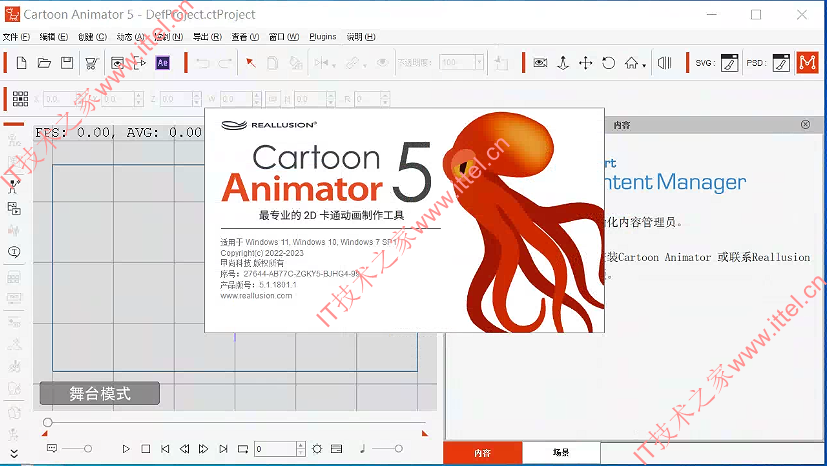The height and width of the screenshot is (466, 827).
Task: Toggle the loop playback button
Action: coord(243,449)
